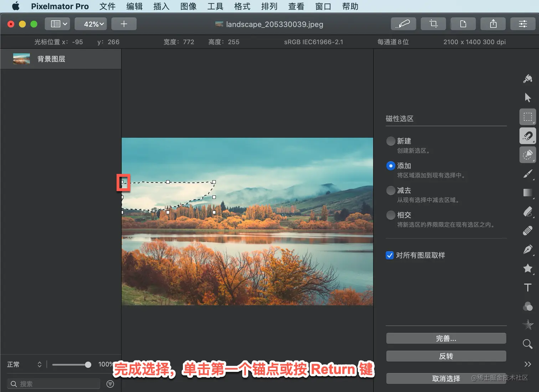Screen dimensions: 539x392
Task: Open the Apple menu
Action: pos(16,6)
